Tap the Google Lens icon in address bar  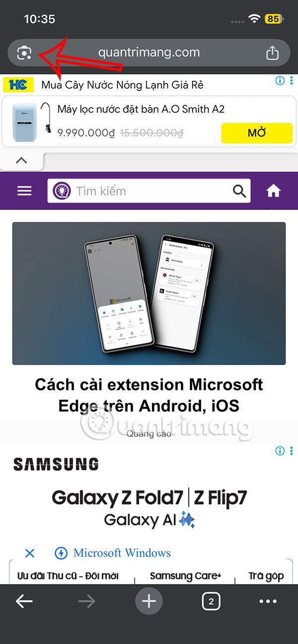click(x=24, y=53)
